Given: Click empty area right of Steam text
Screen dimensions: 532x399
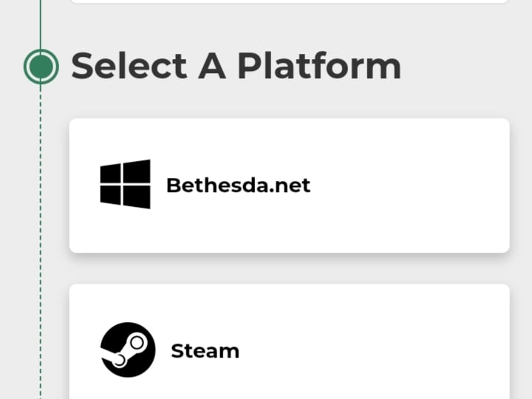Looking at the screenshot, I should [373, 351].
